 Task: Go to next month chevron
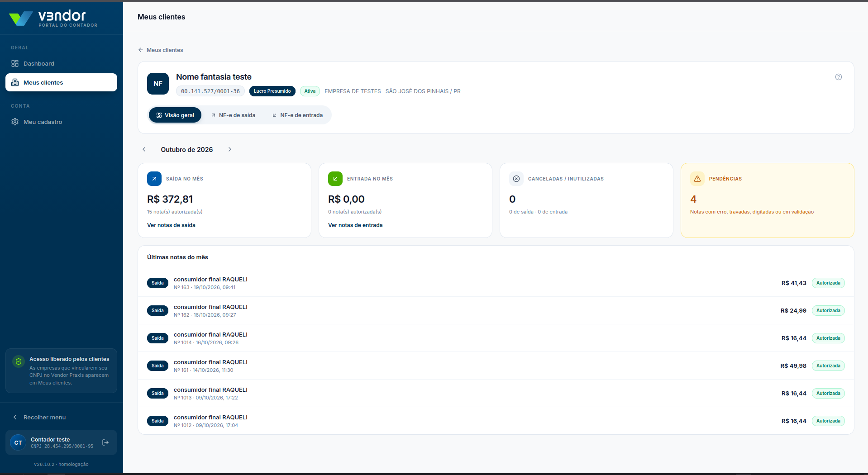(x=230, y=149)
